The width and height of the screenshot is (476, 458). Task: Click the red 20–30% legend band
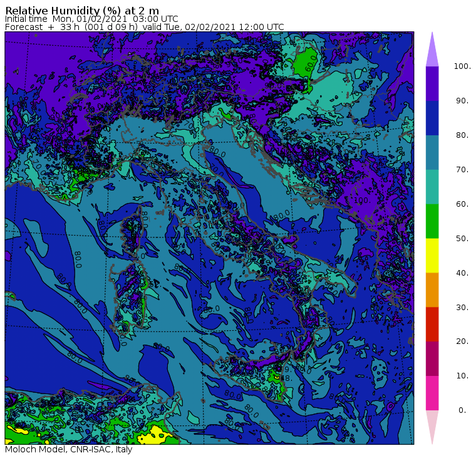point(432,325)
